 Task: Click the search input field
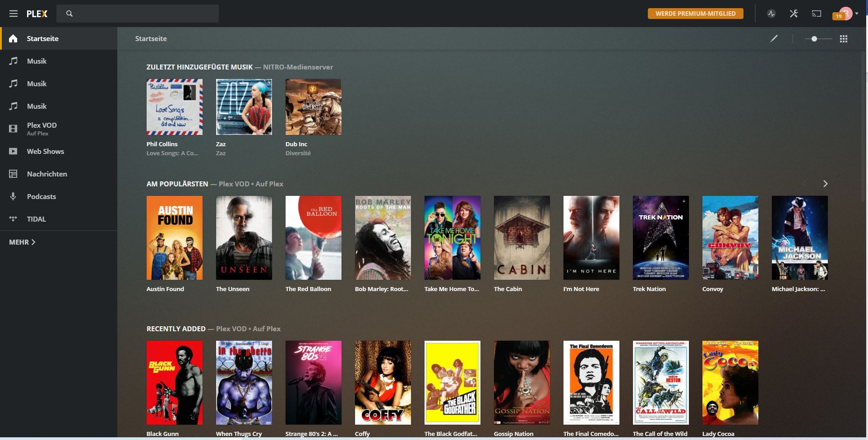(x=138, y=14)
